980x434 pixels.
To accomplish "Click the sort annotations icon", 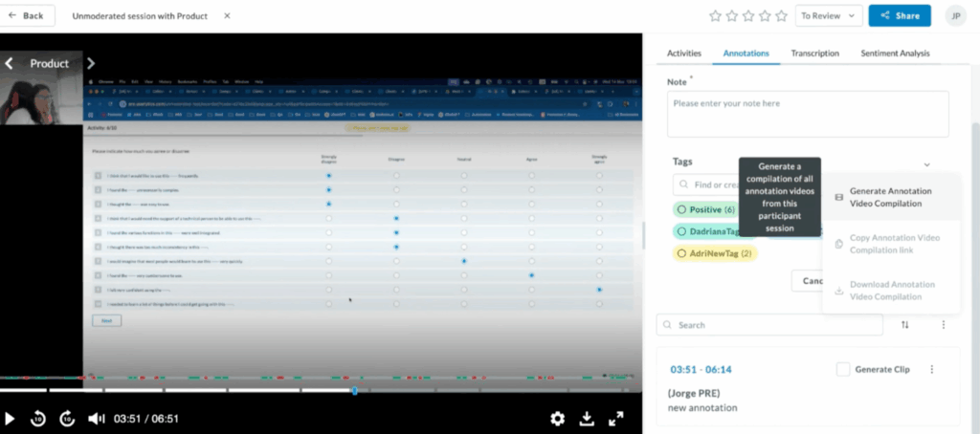I will 904,325.
